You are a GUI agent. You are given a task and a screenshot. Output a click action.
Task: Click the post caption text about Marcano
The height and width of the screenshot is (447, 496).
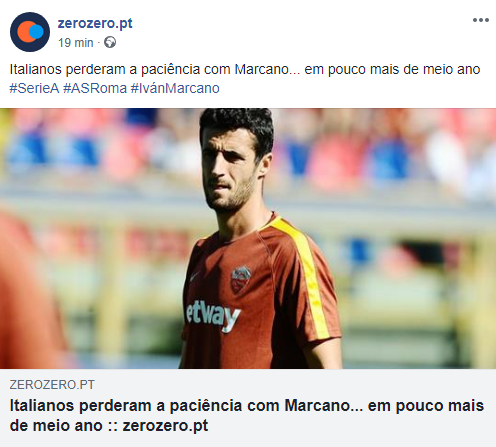245,69
